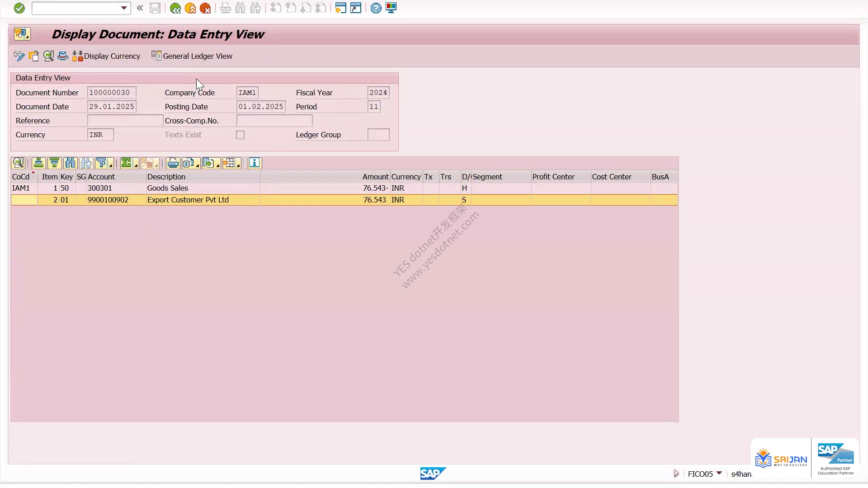This screenshot has width=868, height=488.
Task: Open the FICO05 system info dropdown
Action: click(x=719, y=474)
